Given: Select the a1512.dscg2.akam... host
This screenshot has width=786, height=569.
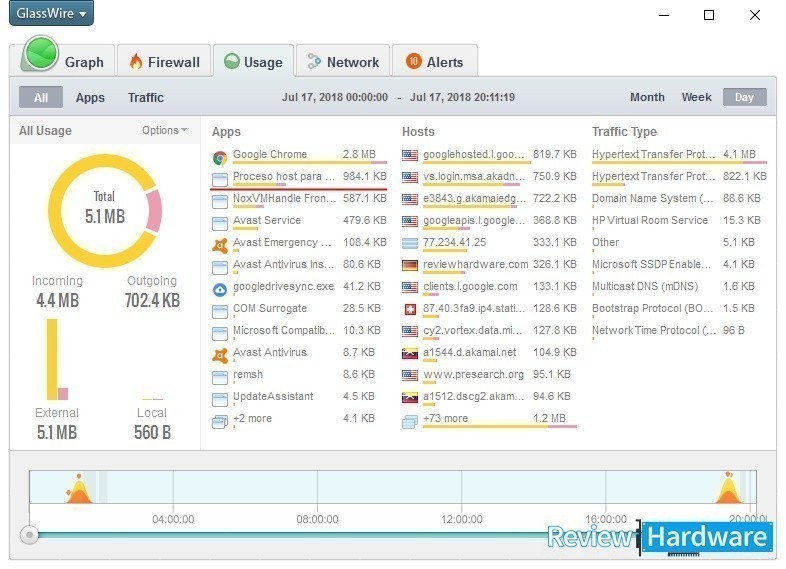Looking at the screenshot, I should tap(489, 398).
